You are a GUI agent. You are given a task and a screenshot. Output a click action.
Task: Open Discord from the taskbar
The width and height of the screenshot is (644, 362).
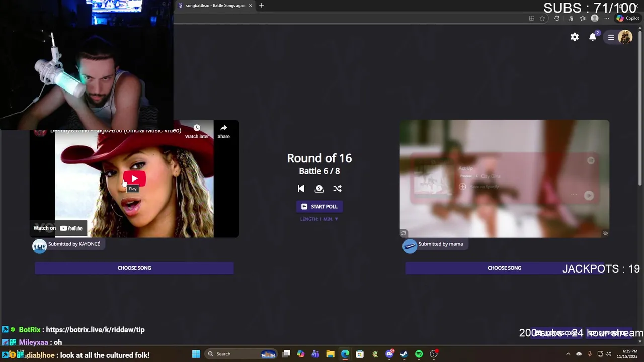(x=389, y=354)
